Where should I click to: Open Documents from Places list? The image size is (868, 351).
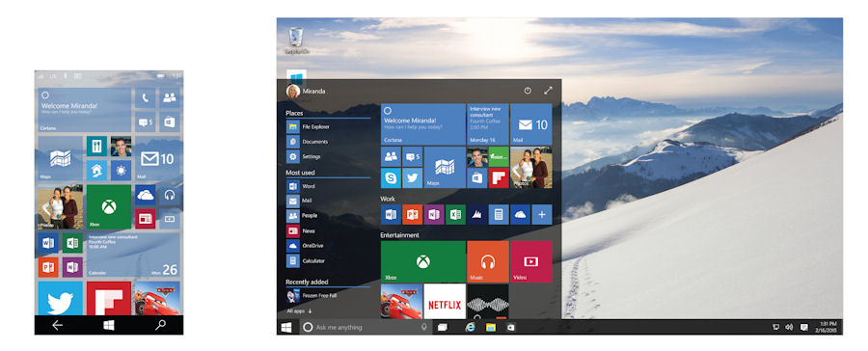pyautogui.click(x=328, y=142)
